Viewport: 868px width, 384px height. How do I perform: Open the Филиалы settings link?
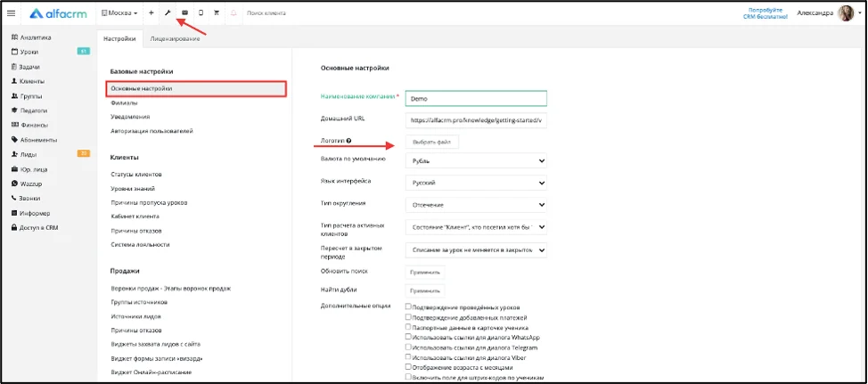[x=124, y=103]
